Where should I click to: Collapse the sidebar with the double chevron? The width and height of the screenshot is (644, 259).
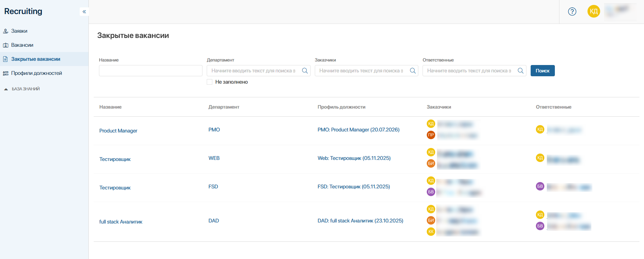(x=84, y=12)
